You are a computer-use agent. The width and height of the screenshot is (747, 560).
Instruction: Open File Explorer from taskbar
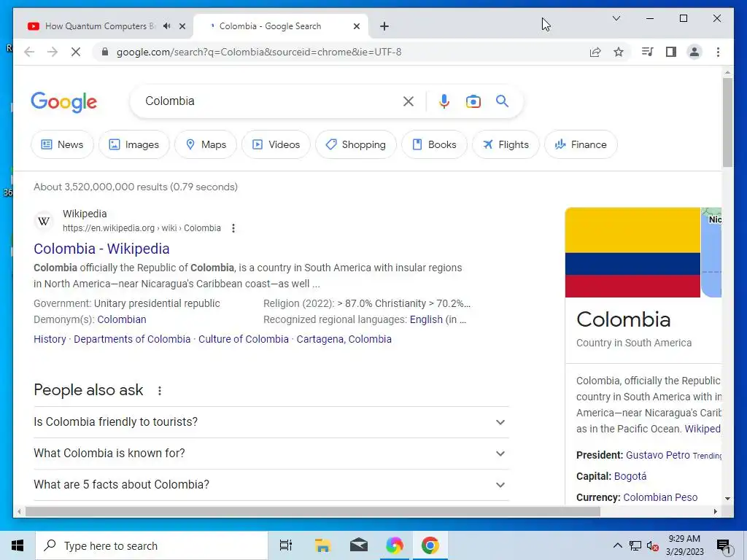tap(322, 545)
